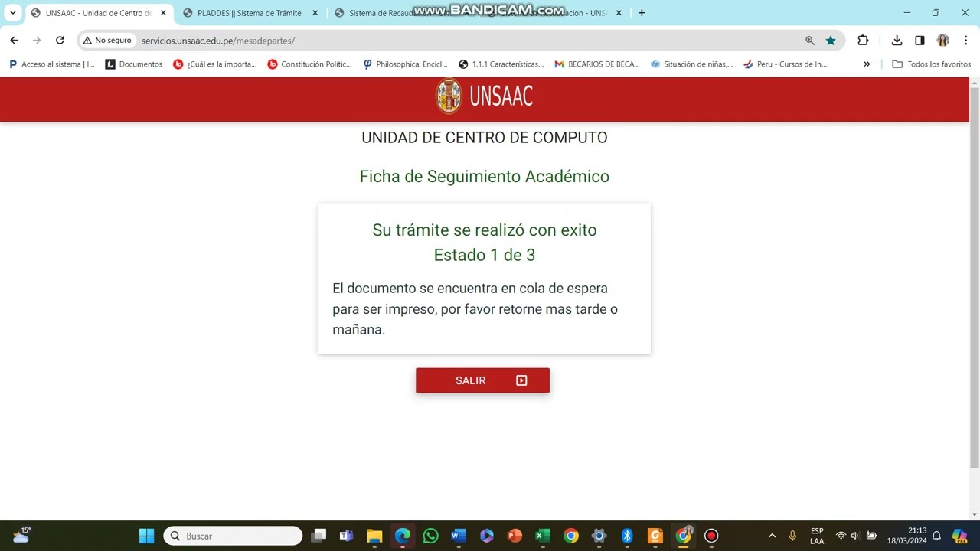Viewport: 980px width, 551px height.
Task: Close the UNSAAC - Unidad de Centro tab
Action: pyautogui.click(x=163, y=13)
